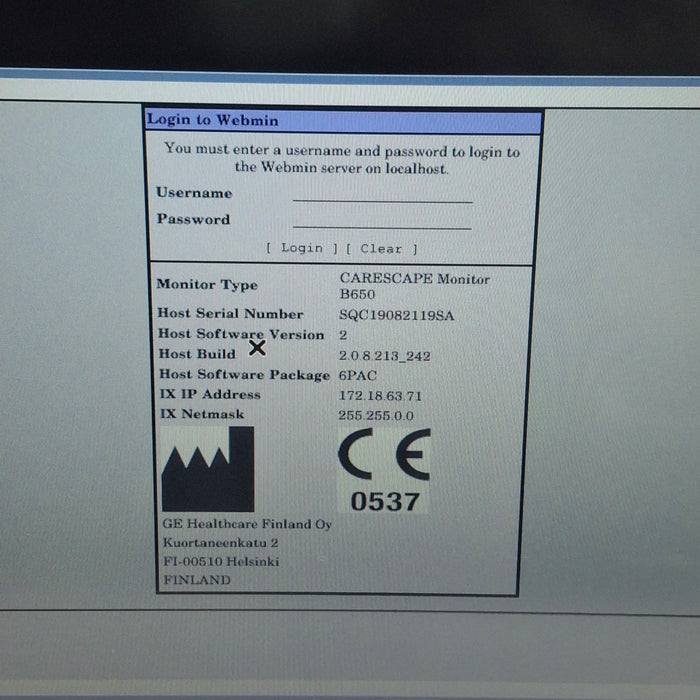Click the Host Software Version label
The image size is (700, 700).
[x=241, y=334]
